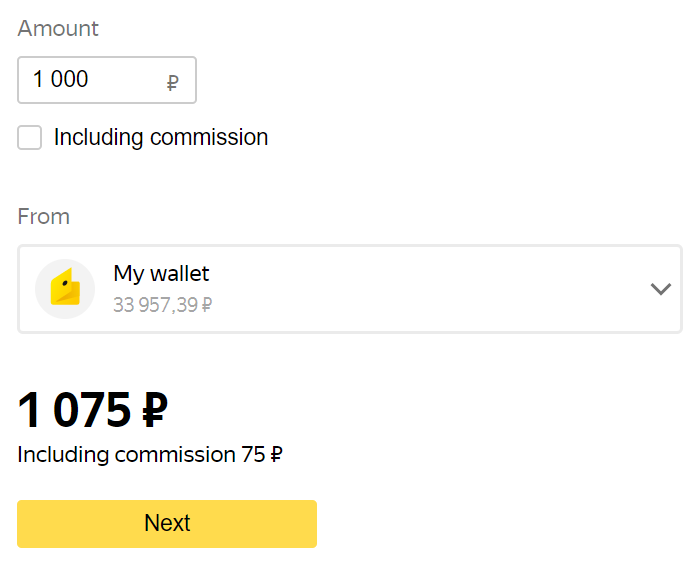Click the Next button
This screenshot has width=700, height=569.
point(167,523)
